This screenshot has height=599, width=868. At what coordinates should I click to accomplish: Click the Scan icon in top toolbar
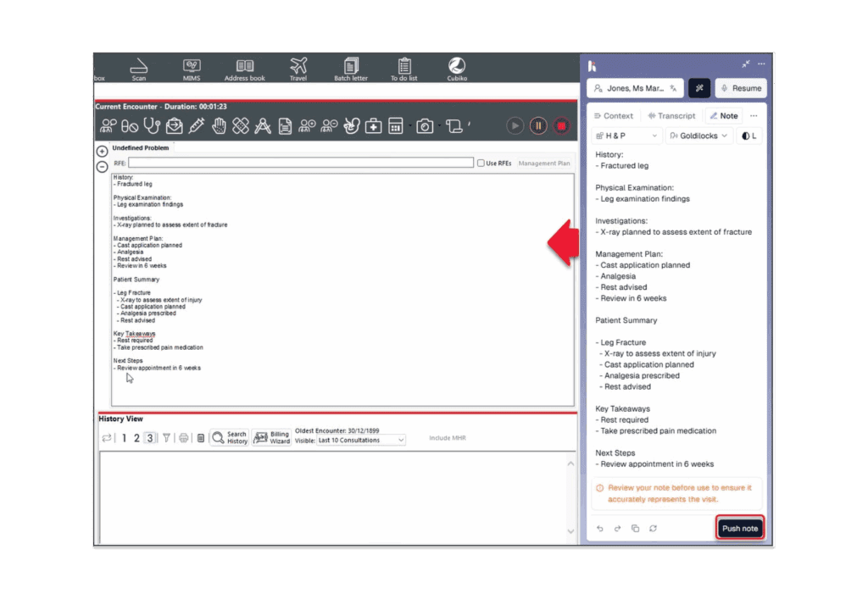[139, 68]
